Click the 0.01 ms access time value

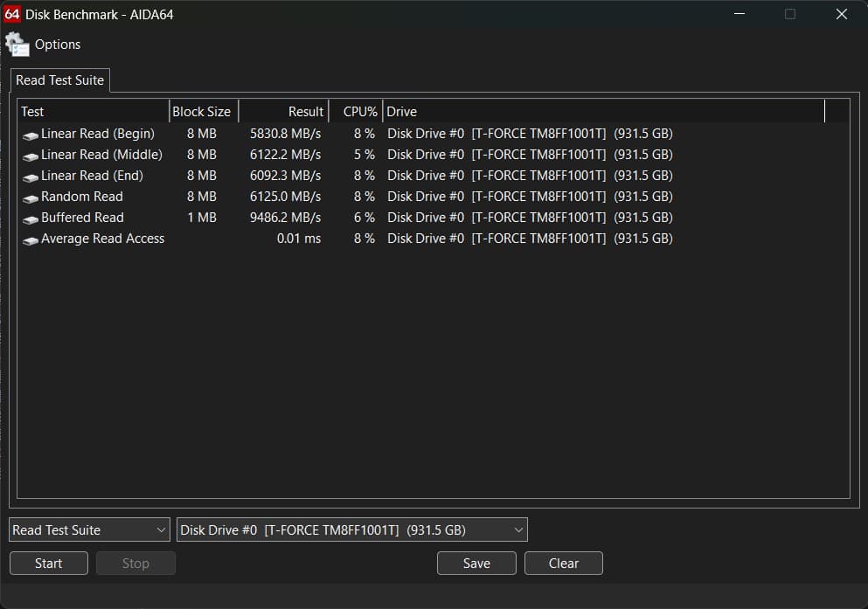point(299,239)
